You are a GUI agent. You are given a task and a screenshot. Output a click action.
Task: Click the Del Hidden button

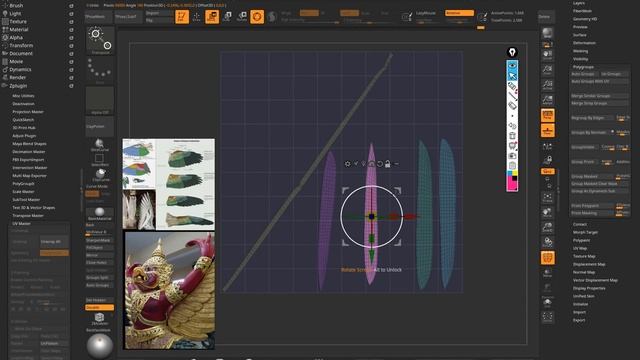click(100, 300)
